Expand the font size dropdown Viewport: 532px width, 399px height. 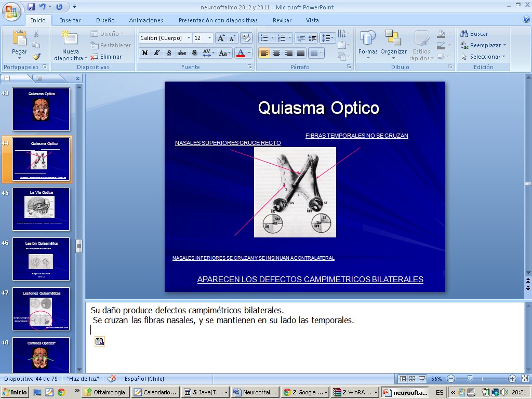pyautogui.click(x=209, y=38)
